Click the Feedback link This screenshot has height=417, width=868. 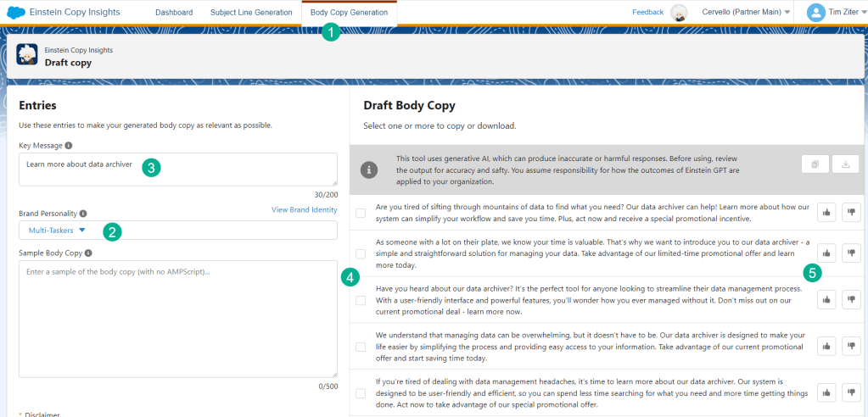tap(648, 12)
